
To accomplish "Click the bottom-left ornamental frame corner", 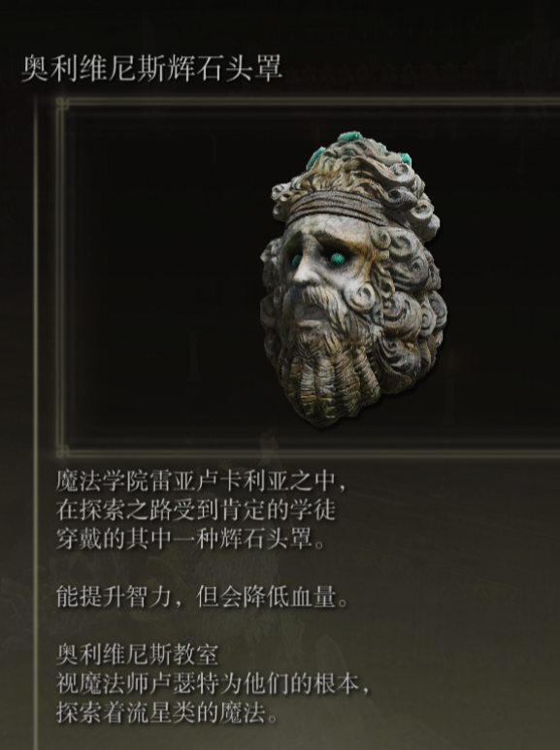I will (x=62, y=451).
